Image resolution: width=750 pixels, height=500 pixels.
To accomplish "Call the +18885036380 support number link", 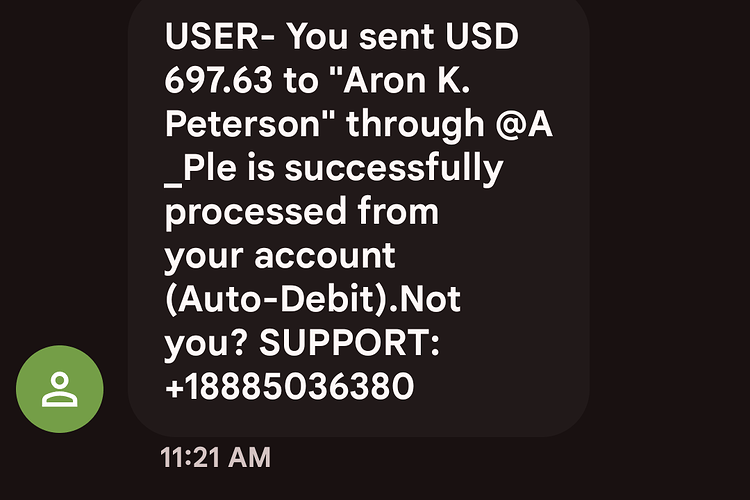I will pos(289,386).
